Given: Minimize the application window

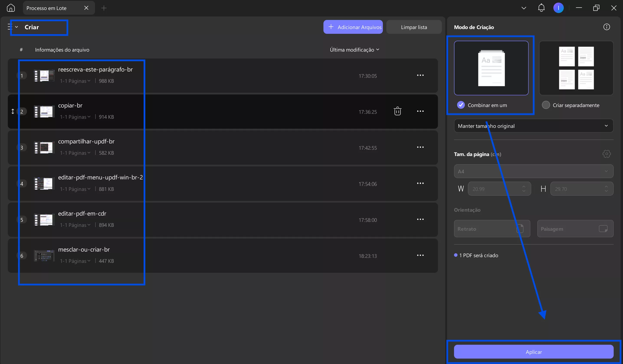Looking at the screenshot, I should click(579, 8).
